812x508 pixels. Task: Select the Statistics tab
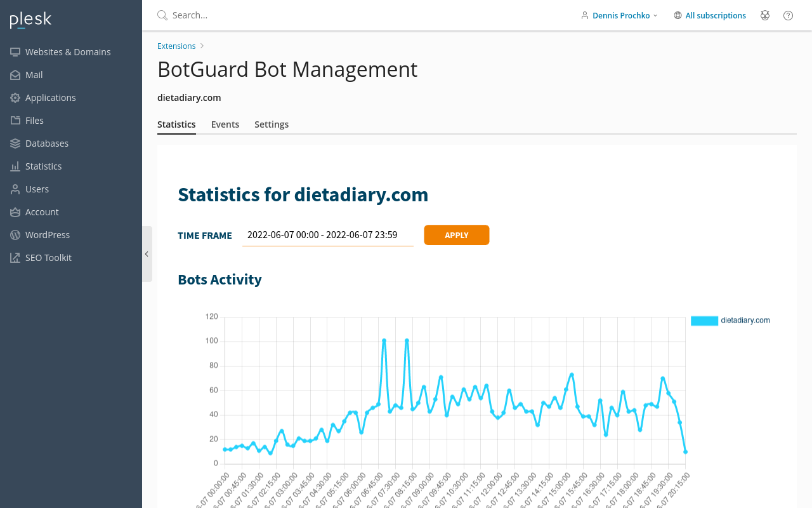pos(176,124)
